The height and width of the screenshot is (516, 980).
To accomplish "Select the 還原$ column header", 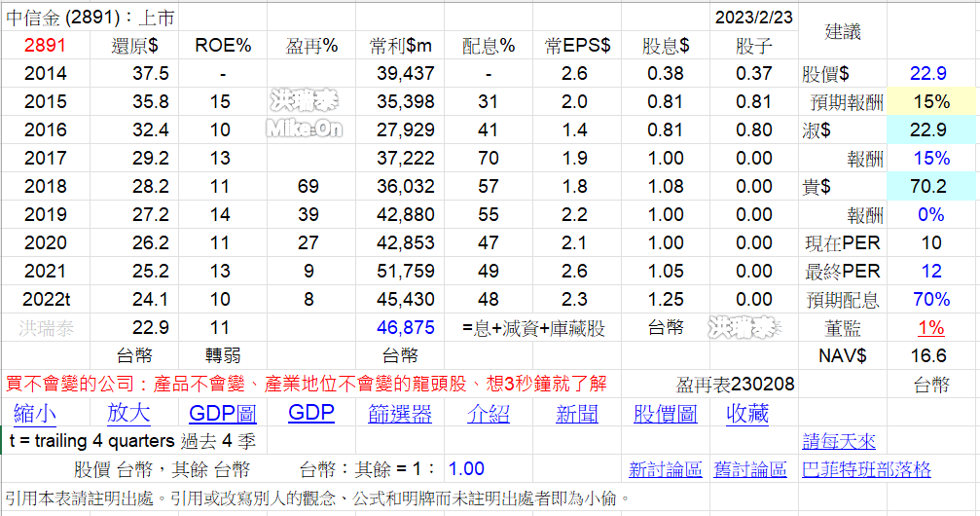I will click(x=134, y=46).
